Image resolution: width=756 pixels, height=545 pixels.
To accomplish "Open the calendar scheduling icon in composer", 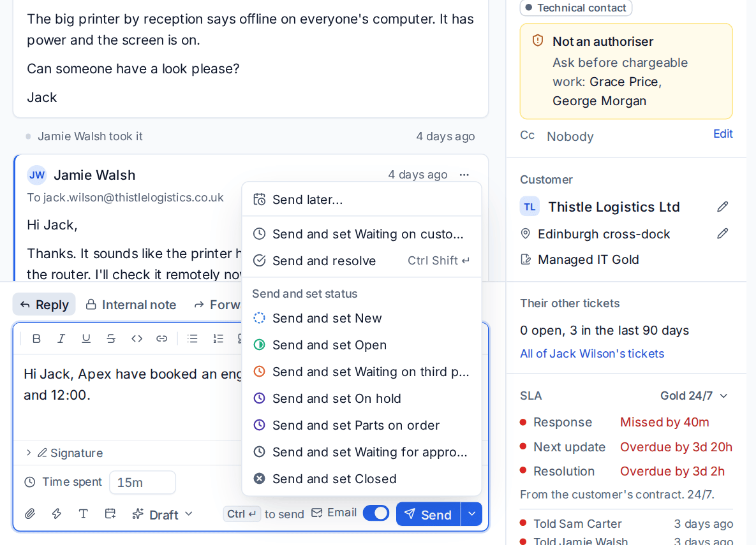I will click(110, 514).
